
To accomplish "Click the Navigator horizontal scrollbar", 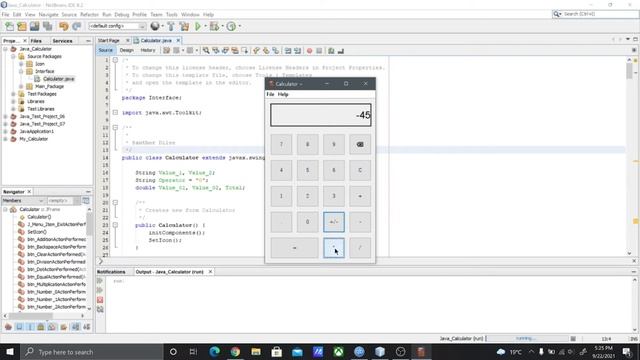I will pos(44,316).
